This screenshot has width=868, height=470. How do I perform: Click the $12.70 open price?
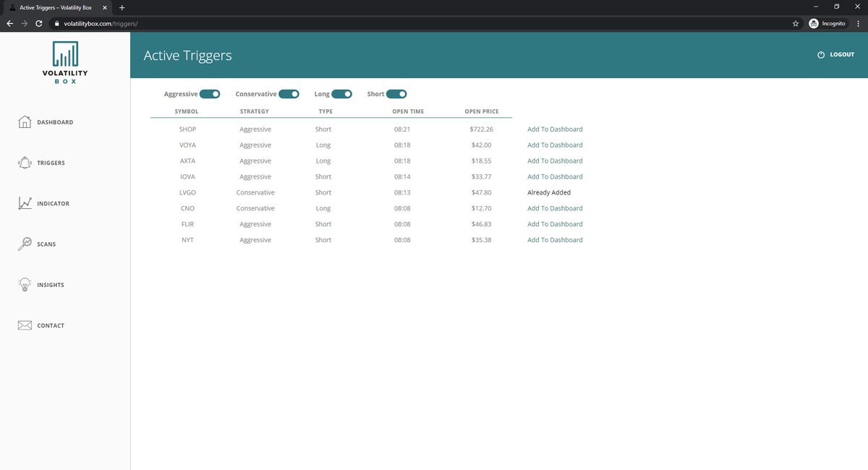[x=481, y=208]
